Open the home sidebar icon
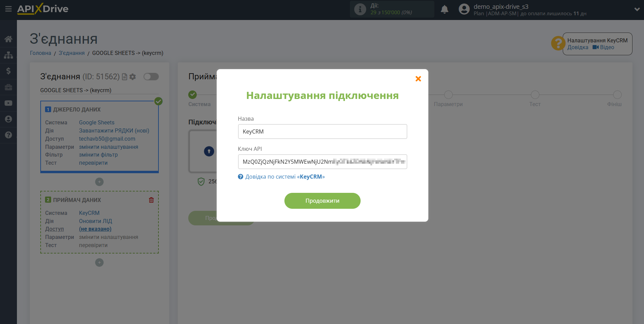The width and height of the screenshot is (644, 324). pos(8,39)
